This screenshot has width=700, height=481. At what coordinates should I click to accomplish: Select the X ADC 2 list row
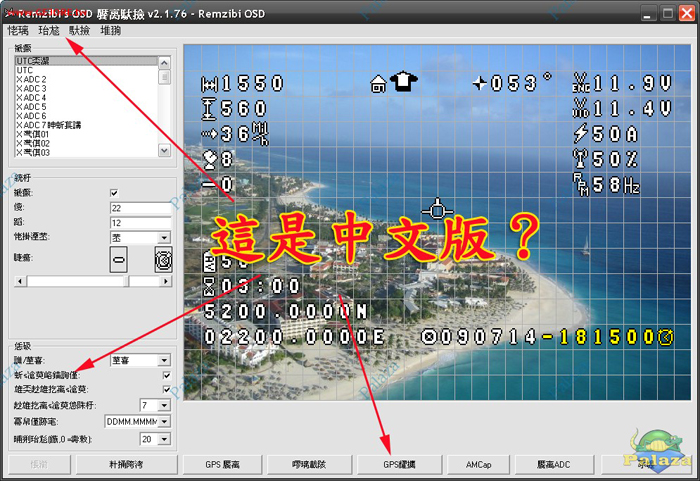pos(87,79)
